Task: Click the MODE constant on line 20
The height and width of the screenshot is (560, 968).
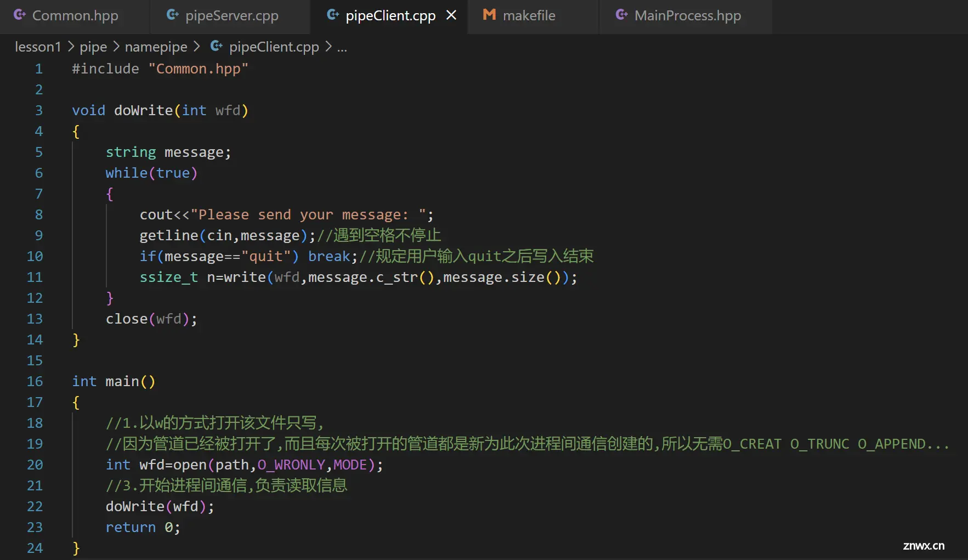Action: point(350,465)
